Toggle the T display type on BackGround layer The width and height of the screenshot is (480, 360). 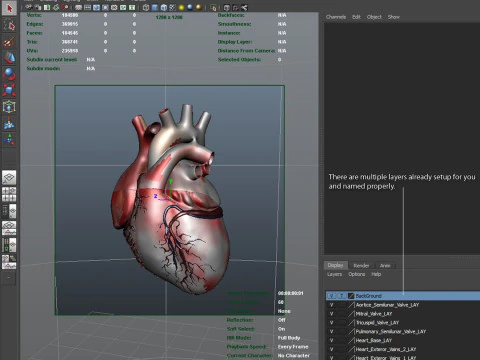341,296
